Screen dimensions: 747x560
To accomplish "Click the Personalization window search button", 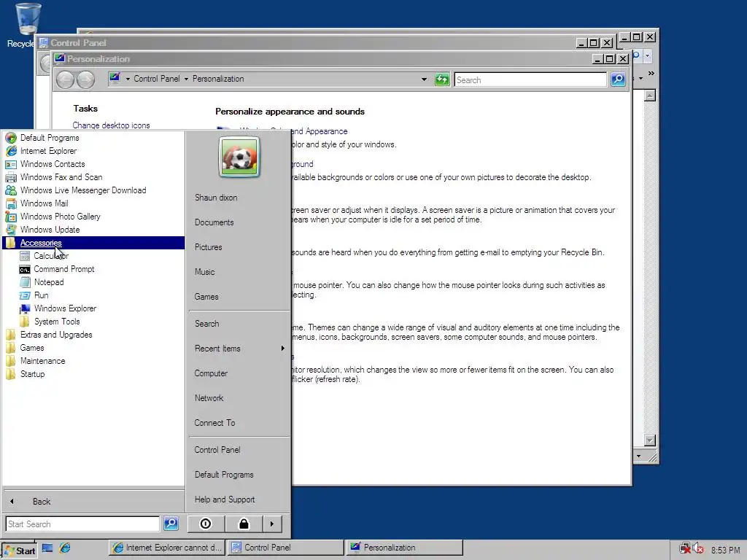I will (618, 79).
